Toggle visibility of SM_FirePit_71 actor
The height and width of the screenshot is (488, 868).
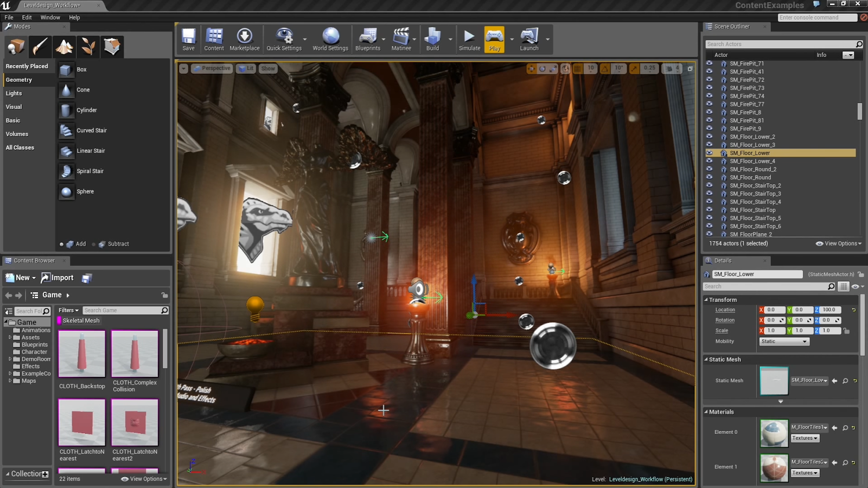point(710,63)
